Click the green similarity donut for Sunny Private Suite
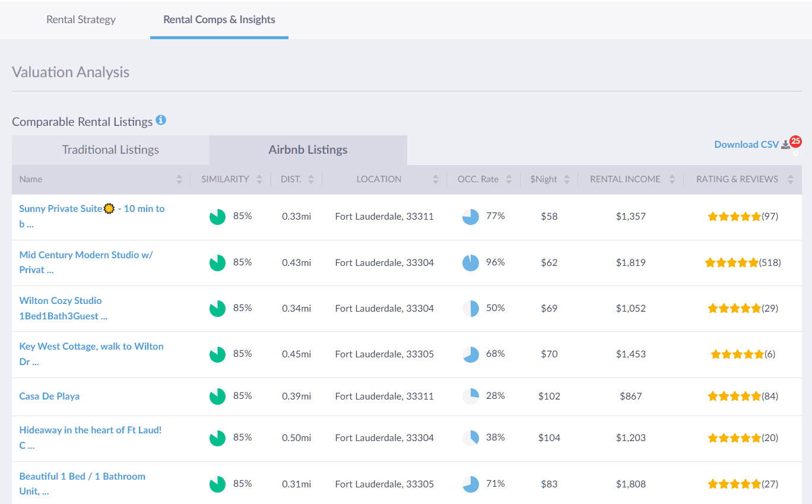812x504 pixels. point(217,216)
